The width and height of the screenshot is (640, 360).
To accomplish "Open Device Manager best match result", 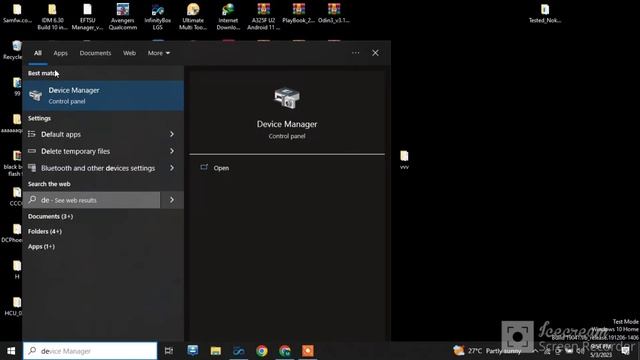I will coord(103,96).
